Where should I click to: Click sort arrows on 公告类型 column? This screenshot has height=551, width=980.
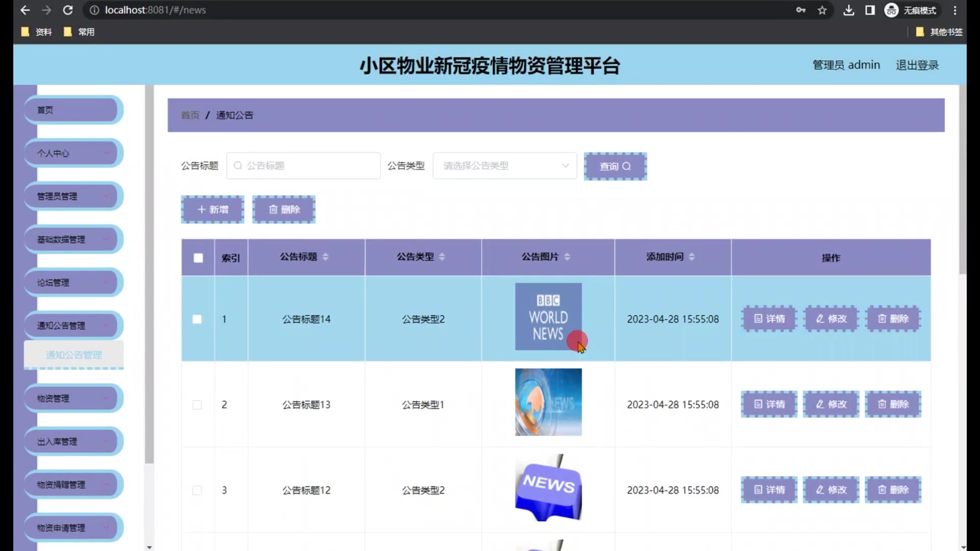coord(442,257)
